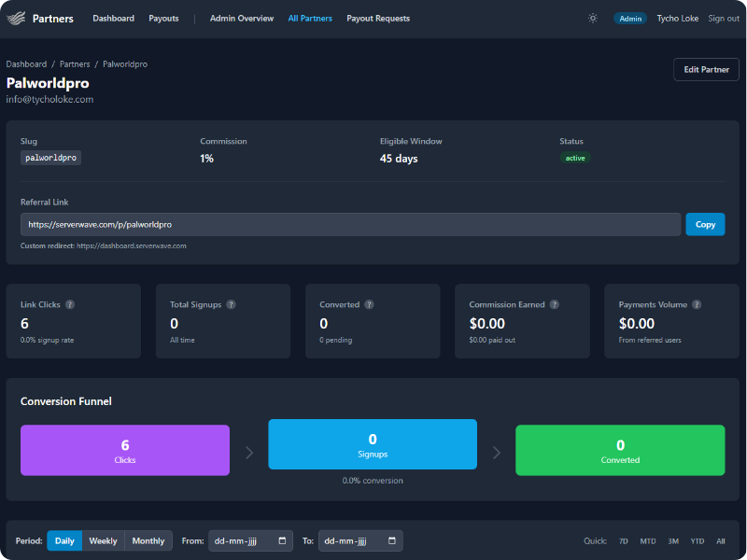Switch the period to Weekly
Screen dimensions: 747x560
pyautogui.click(x=103, y=540)
